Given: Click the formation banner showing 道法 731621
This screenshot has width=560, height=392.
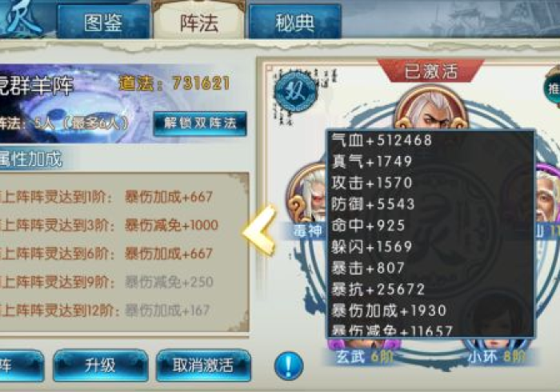Looking at the screenshot, I should pos(123,103).
